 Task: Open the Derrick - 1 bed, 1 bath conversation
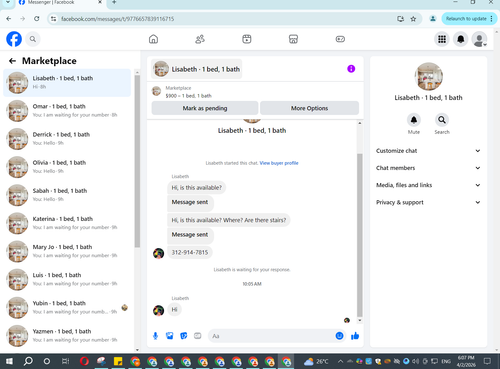(x=67, y=139)
